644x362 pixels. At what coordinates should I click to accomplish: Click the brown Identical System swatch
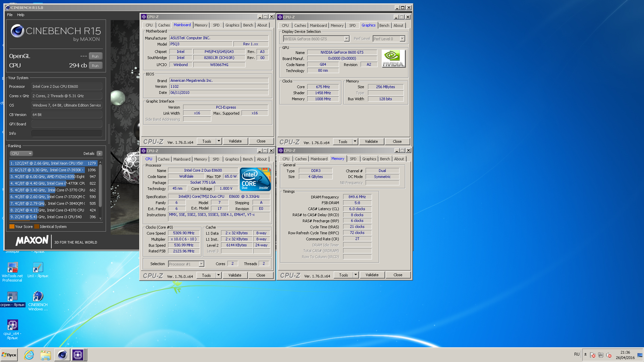click(x=37, y=227)
